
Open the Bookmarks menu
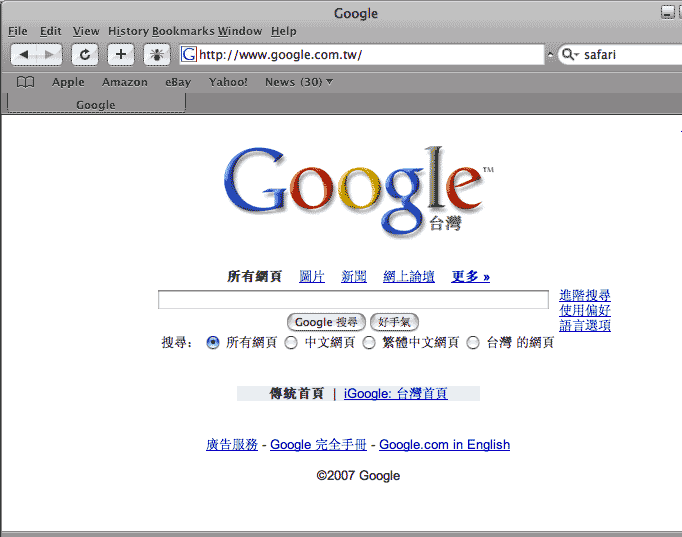tap(183, 31)
